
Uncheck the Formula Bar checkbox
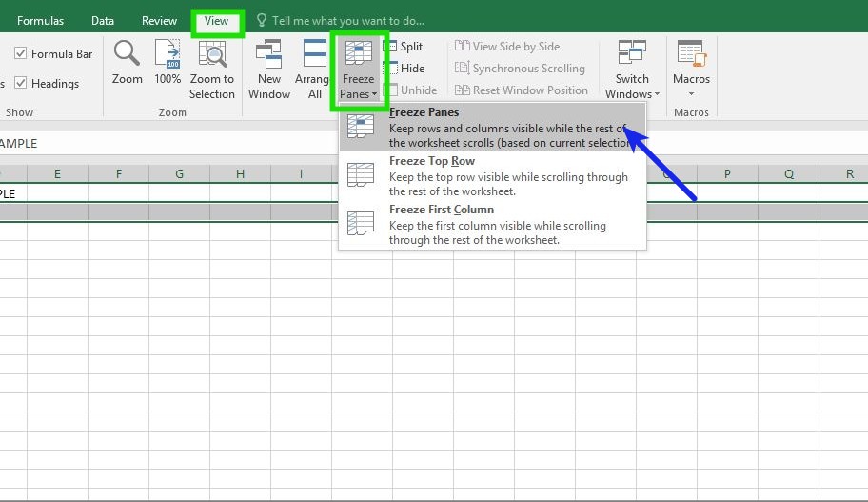[x=21, y=53]
